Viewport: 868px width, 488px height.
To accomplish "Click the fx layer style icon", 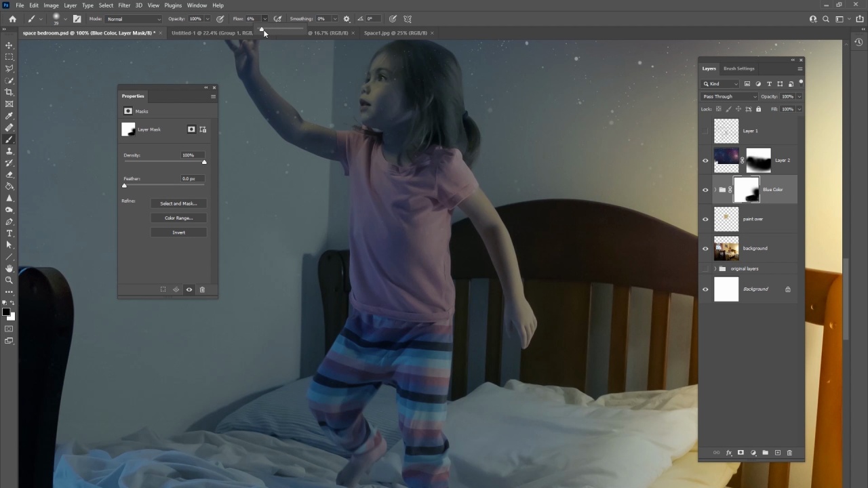I will [729, 453].
